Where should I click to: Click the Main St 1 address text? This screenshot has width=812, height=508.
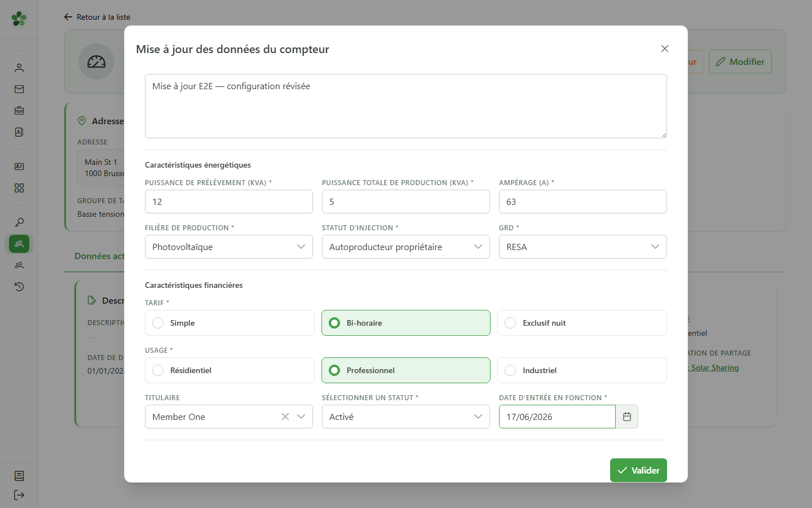point(101,162)
